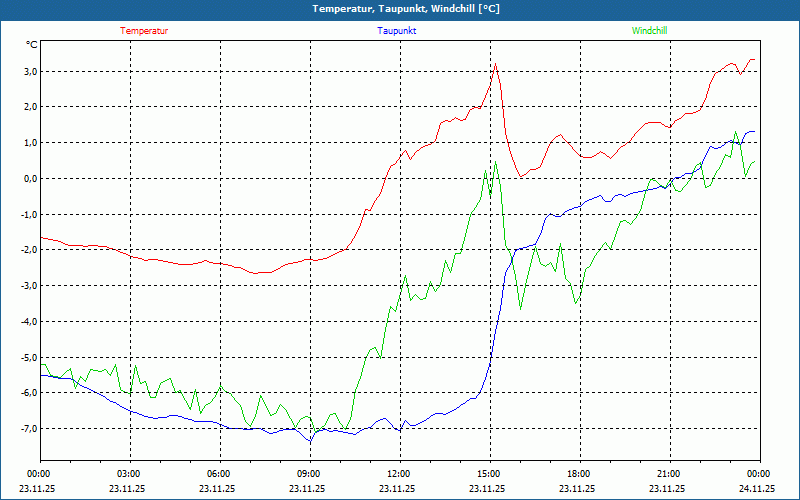Viewport: 800px width, 500px height.
Task: Select the "03:00" time axis label
Action: point(129,474)
